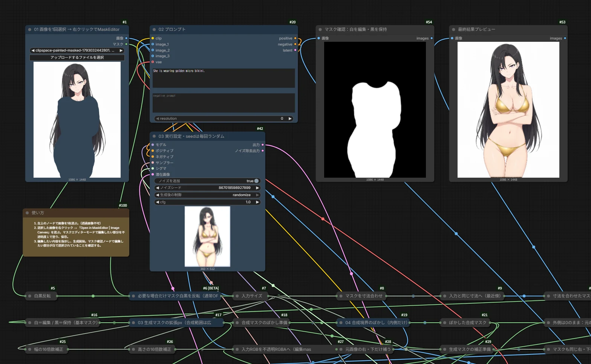This screenshot has height=364, width=591.
Task: Collapse the 02 プロンプト node via its title dot
Action: 154,29
